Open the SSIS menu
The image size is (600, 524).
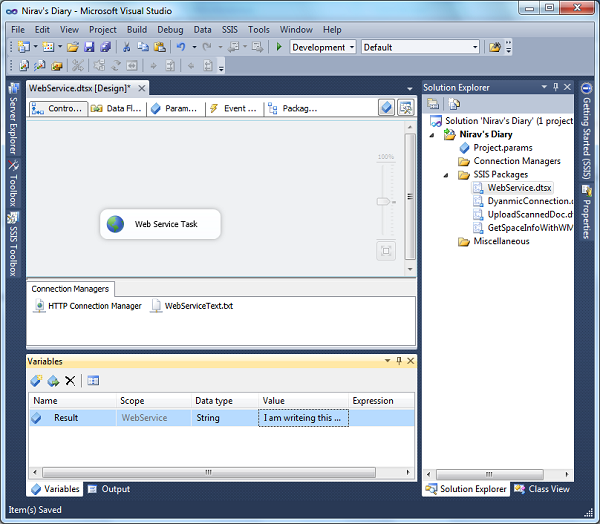(x=229, y=30)
